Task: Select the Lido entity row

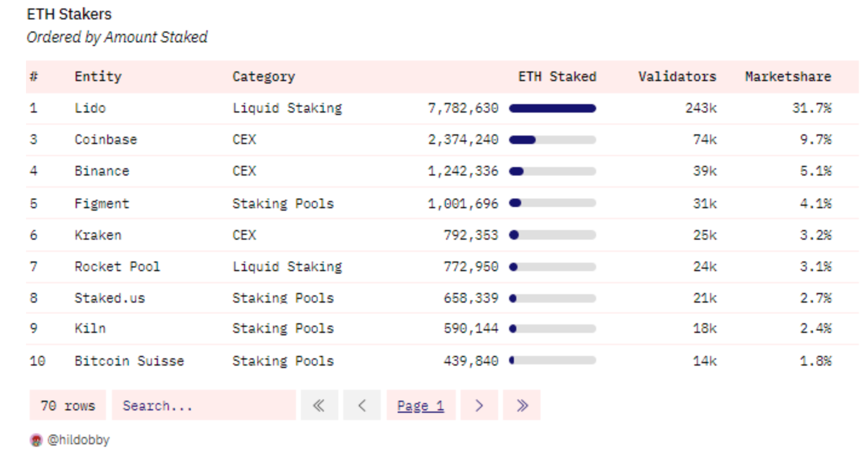Action: pyautogui.click(x=90, y=108)
